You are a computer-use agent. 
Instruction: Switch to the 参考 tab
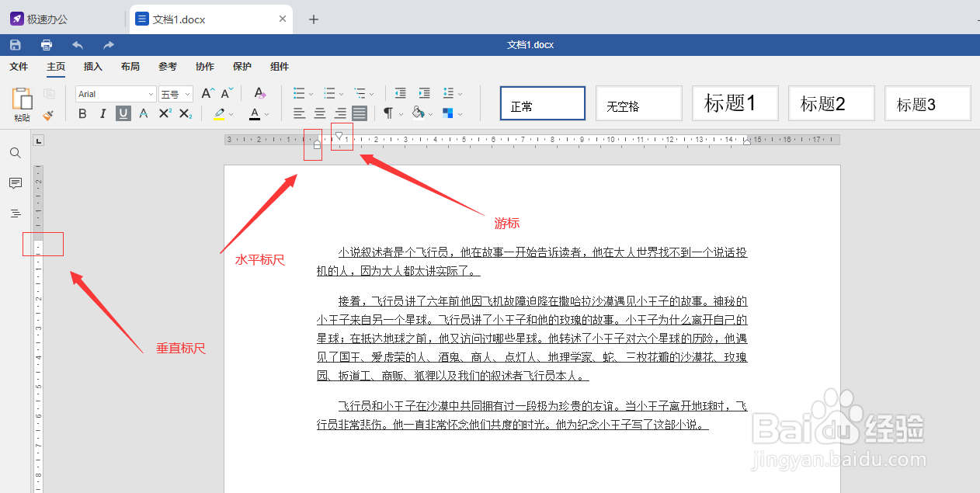tap(168, 67)
